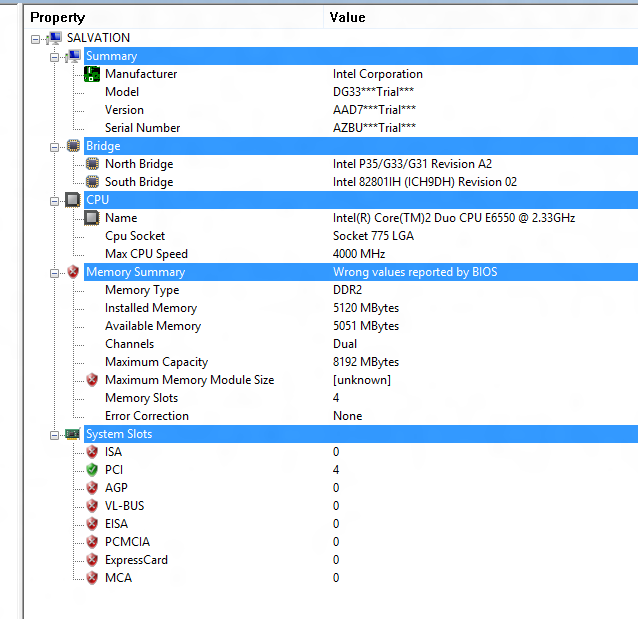The height and width of the screenshot is (619, 638).
Task: Click the South Bridge chip icon
Action: [92, 182]
